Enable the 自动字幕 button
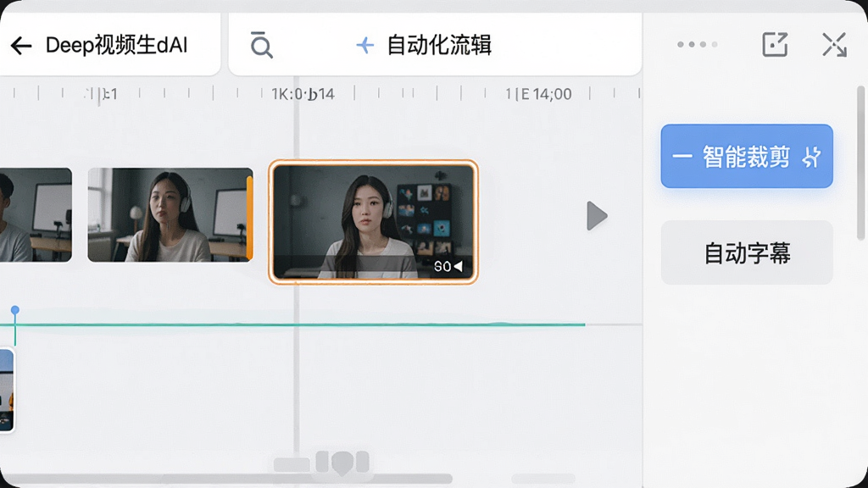The width and height of the screenshot is (868, 488). point(747,252)
